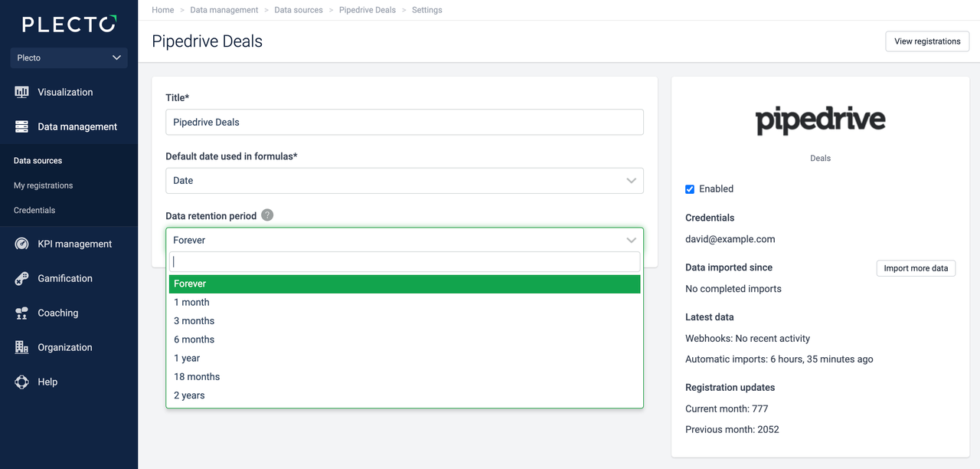
Task: Expand the Plecto workspace dropdown
Action: (x=69, y=57)
